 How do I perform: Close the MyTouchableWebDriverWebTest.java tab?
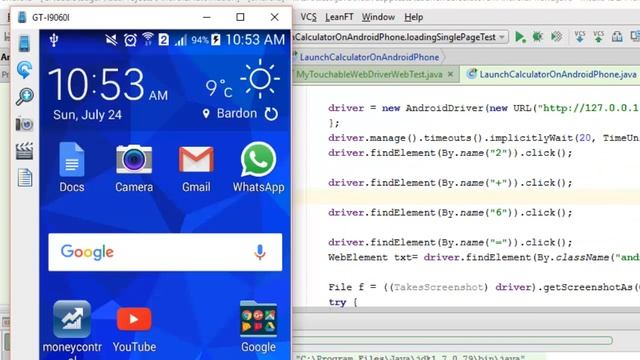tap(450, 74)
